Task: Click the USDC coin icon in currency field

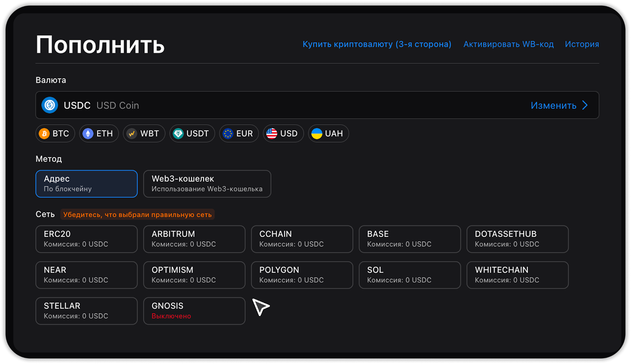Action: 50,105
